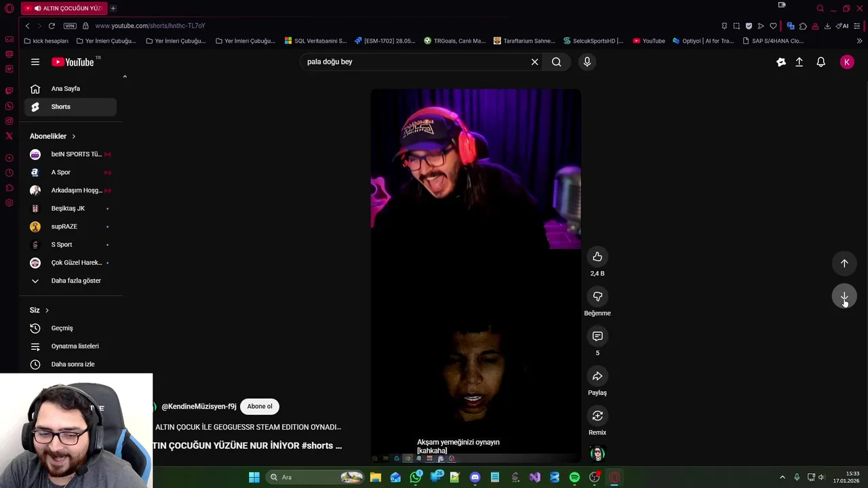Run search with the magnifier button
Screen dimensions: 868x488
(x=556, y=62)
